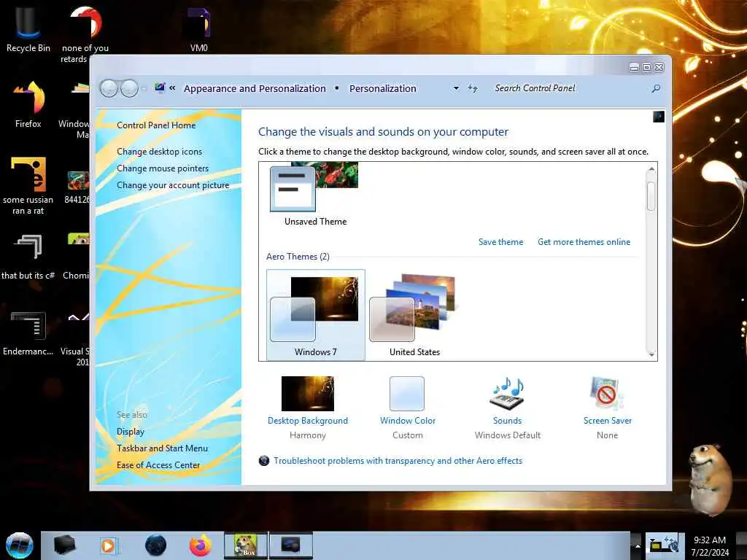The image size is (747, 560).
Task: Click the search magnifier icon
Action: (656, 88)
